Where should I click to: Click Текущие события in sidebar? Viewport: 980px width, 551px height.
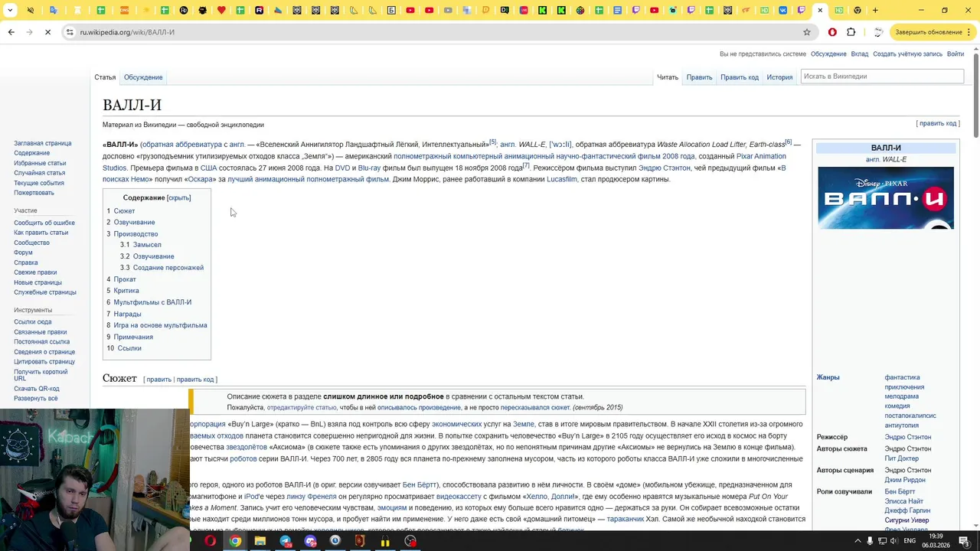tap(39, 183)
